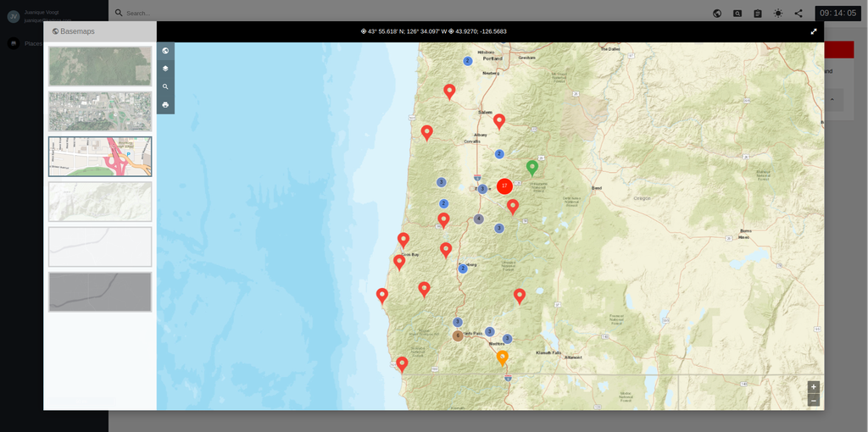Collapse the panel with the up chevron
The width and height of the screenshot is (868, 432).
pyautogui.click(x=832, y=100)
